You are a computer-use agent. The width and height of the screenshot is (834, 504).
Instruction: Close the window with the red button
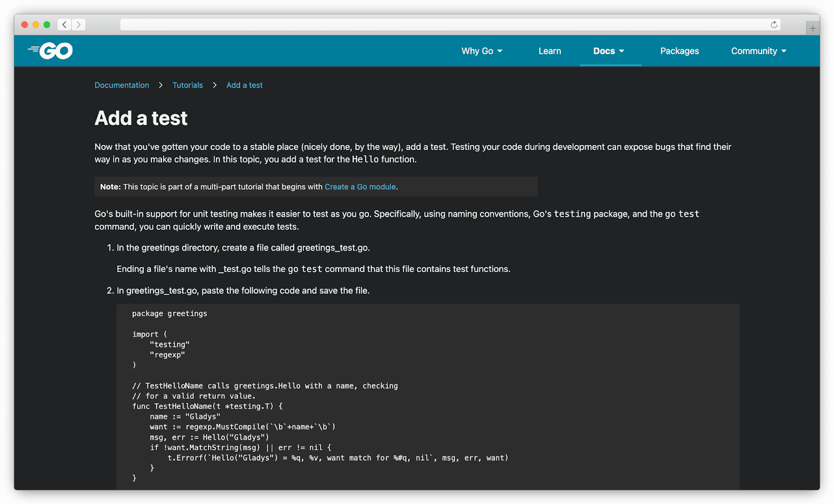click(24, 24)
